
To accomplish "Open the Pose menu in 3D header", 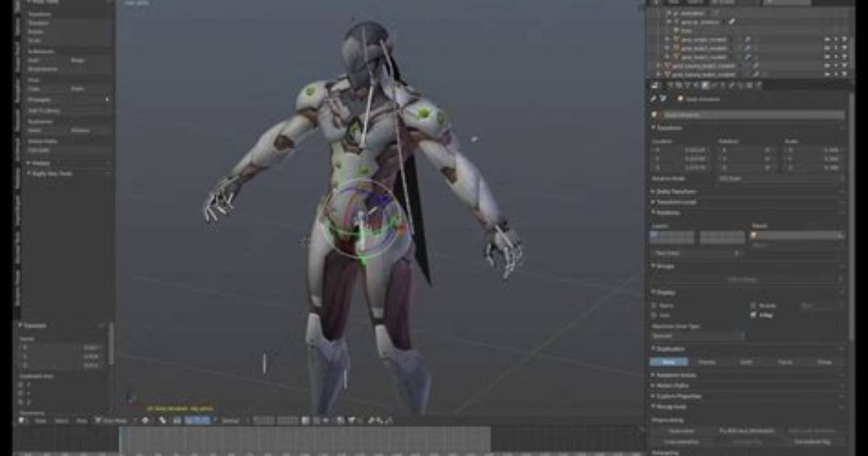I will coord(81,420).
